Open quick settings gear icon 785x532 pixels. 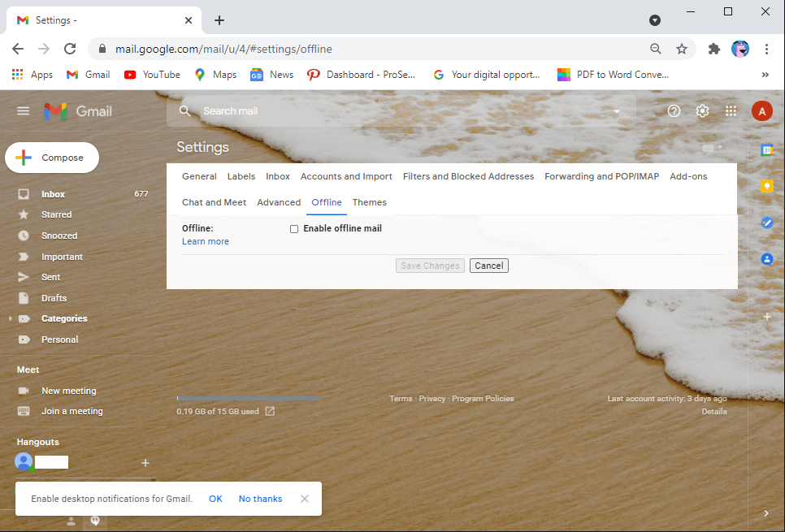pyautogui.click(x=702, y=110)
